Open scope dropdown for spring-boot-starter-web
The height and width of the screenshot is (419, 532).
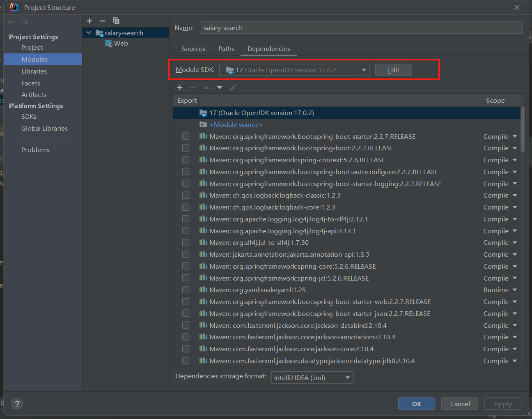point(515,302)
